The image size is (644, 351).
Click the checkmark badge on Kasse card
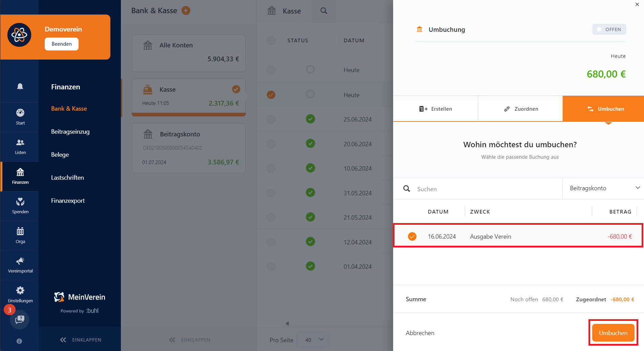click(x=236, y=89)
